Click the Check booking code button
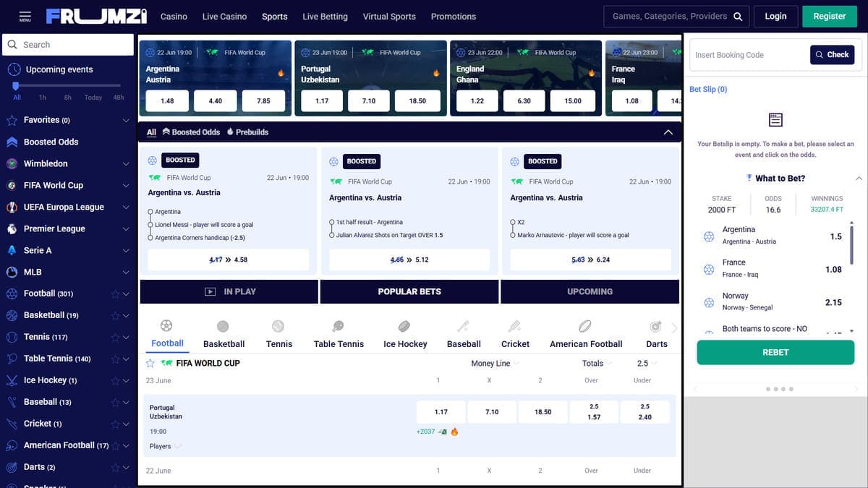This screenshot has width=868, height=488. coord(832,54)
